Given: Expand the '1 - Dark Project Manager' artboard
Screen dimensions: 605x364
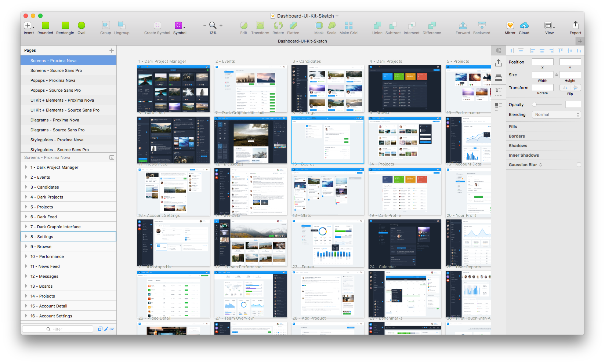Looking at the screenshot, I should [26, 167].
